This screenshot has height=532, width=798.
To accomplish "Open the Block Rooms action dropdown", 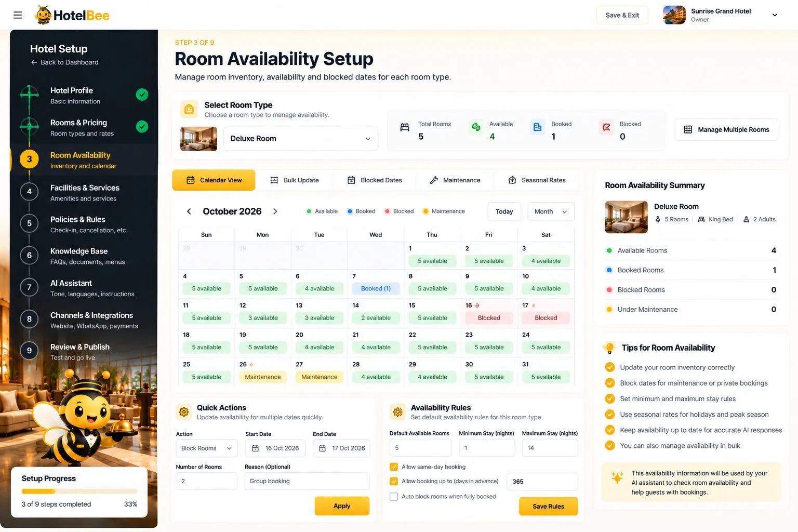I will (x=207, y=448).
